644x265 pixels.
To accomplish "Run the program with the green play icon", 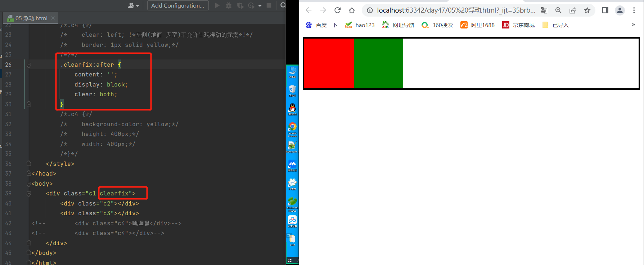I will (217, 5).
